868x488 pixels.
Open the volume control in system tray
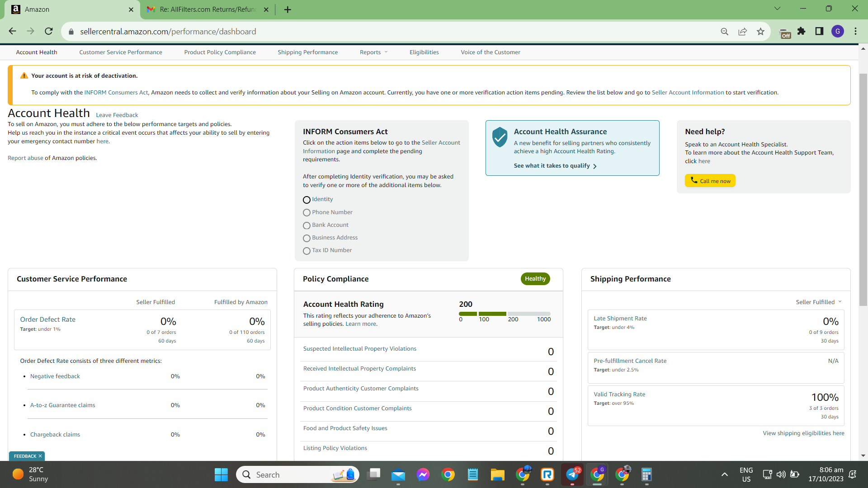(x=781, y=474)
